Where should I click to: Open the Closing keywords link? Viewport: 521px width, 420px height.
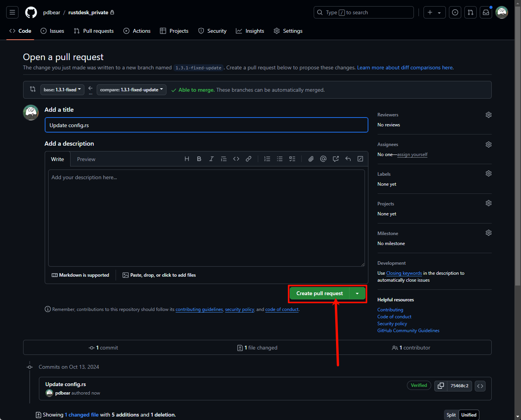pyautogui.click(x=404, y=273)
